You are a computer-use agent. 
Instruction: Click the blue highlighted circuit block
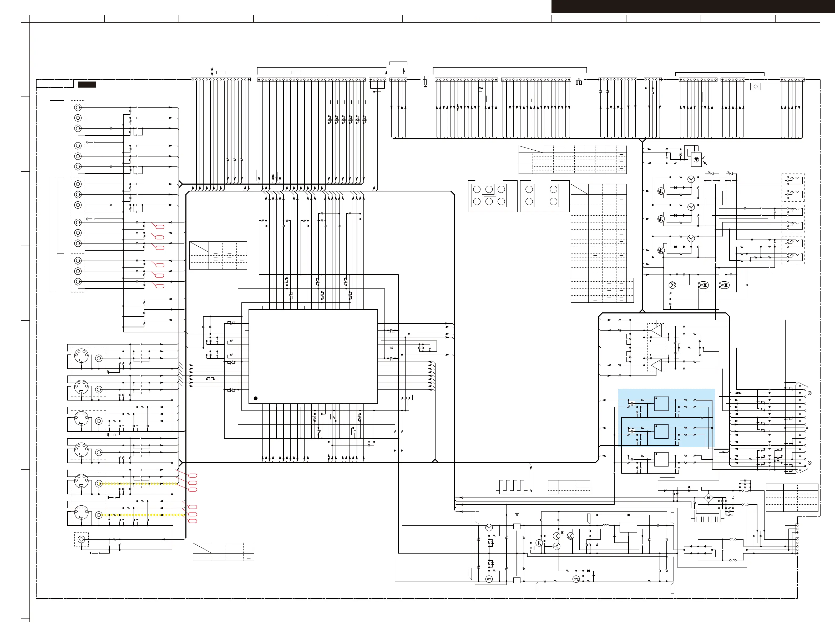[666, 418]
